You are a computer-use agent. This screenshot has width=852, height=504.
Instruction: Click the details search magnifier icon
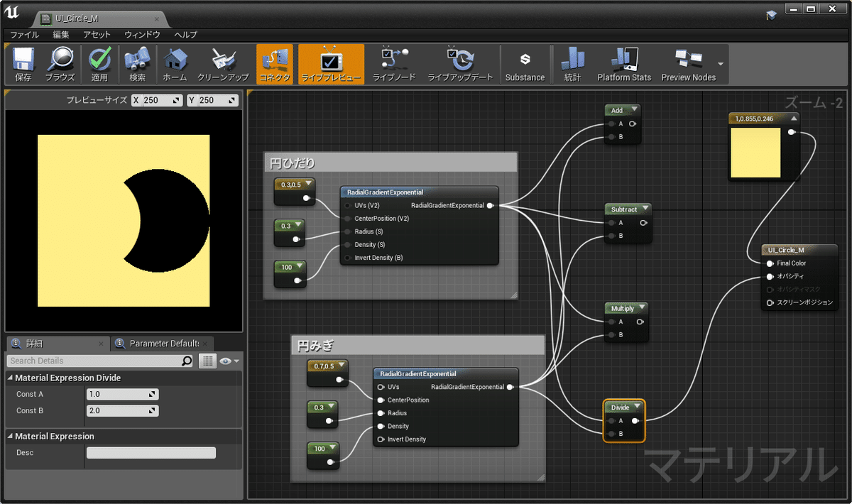point(187,361)
